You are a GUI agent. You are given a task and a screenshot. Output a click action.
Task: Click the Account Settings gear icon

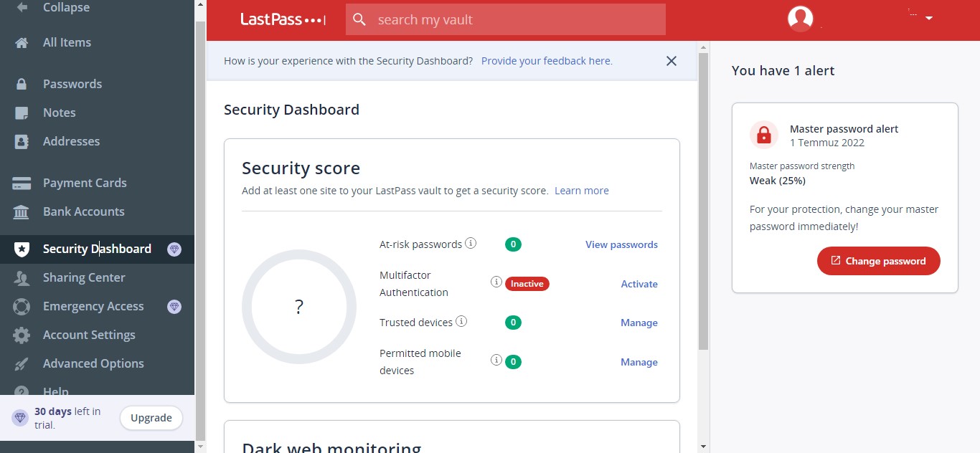[x=22, y=335]
